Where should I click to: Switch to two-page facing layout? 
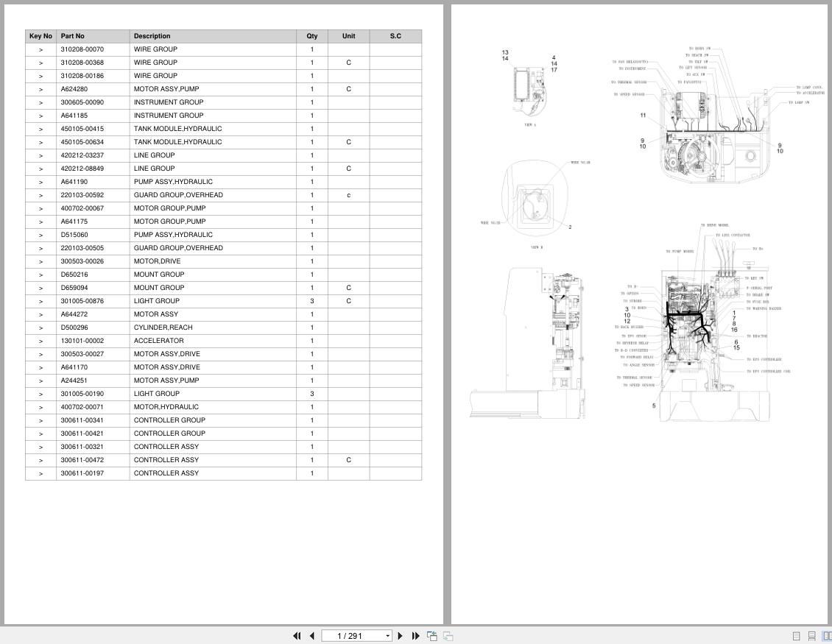pyautogui.click(x=827, y=635)
